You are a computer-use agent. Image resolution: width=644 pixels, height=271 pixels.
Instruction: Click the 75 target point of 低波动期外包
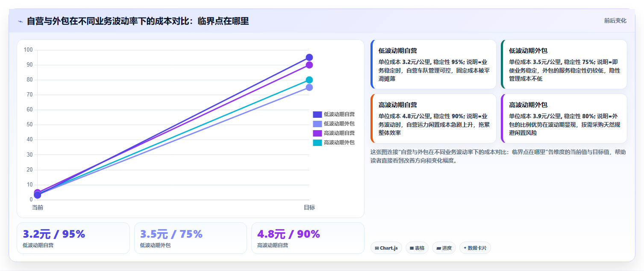click(x=309, y=87)
